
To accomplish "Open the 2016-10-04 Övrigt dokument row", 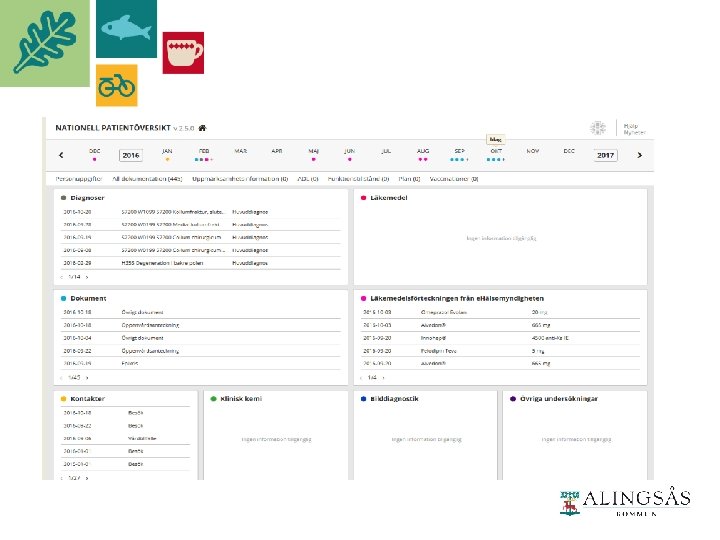I will tap(201, 338).
